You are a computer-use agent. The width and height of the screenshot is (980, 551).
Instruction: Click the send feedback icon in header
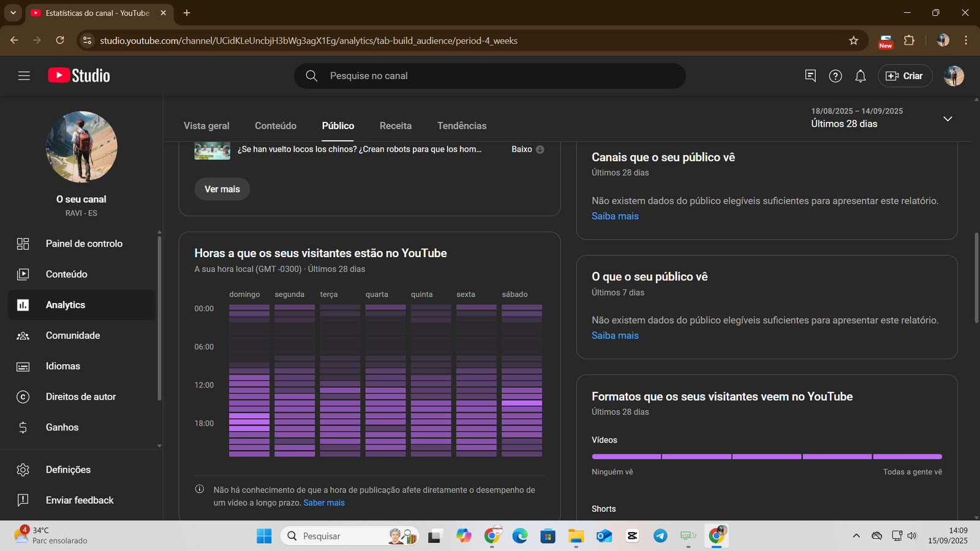(810, 76)
